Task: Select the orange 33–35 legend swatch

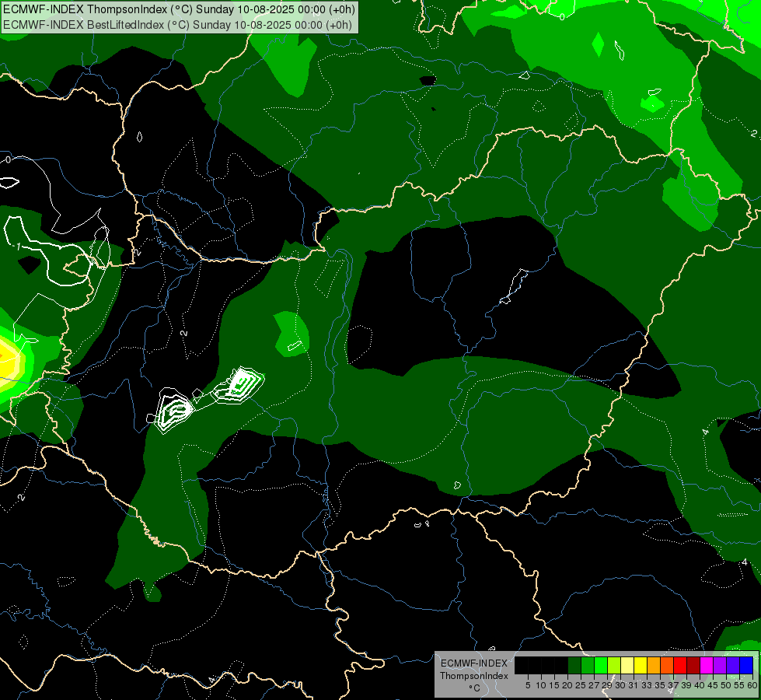Action: (654, 665)
